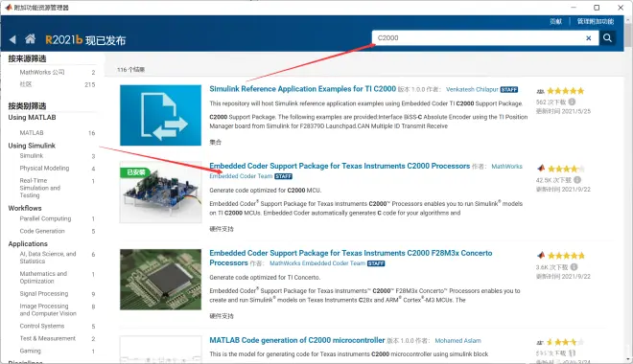Open Embedded Coder Support Package for C2000 Processors
Screen dimensions: 633x364
tap(340, 166)
